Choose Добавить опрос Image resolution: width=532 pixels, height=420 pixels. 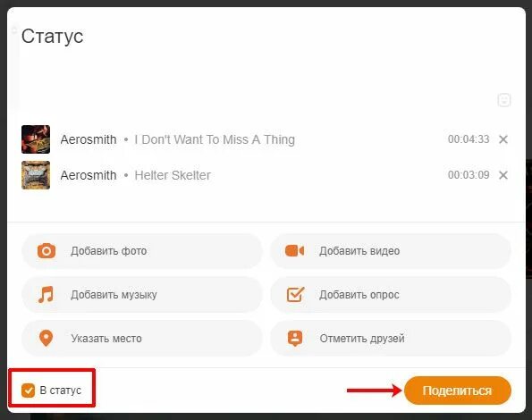coord(391,294)
